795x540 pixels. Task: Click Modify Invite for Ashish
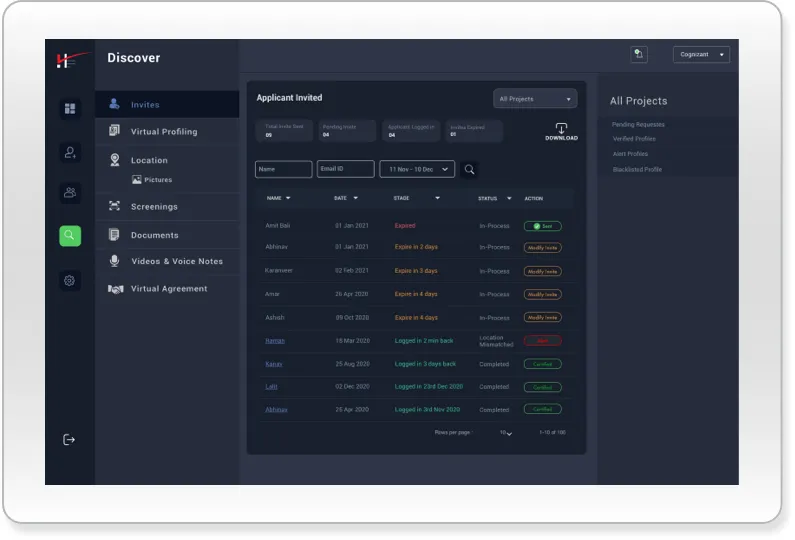tap(543, 317)
